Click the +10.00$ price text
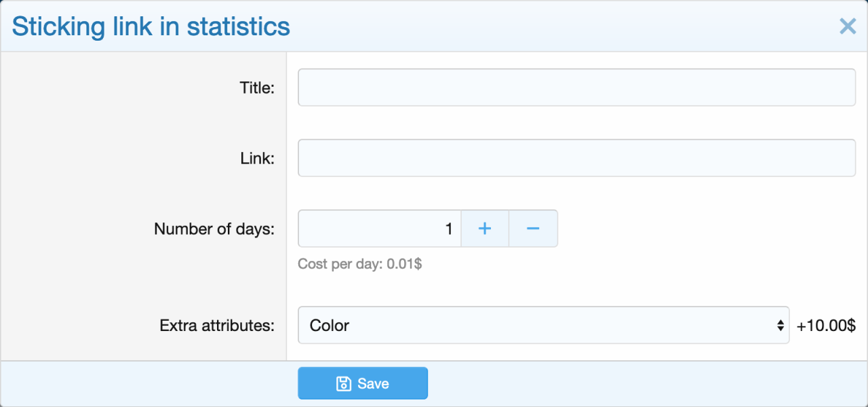Screen dimensions: 868x407 tap(826, 326)
